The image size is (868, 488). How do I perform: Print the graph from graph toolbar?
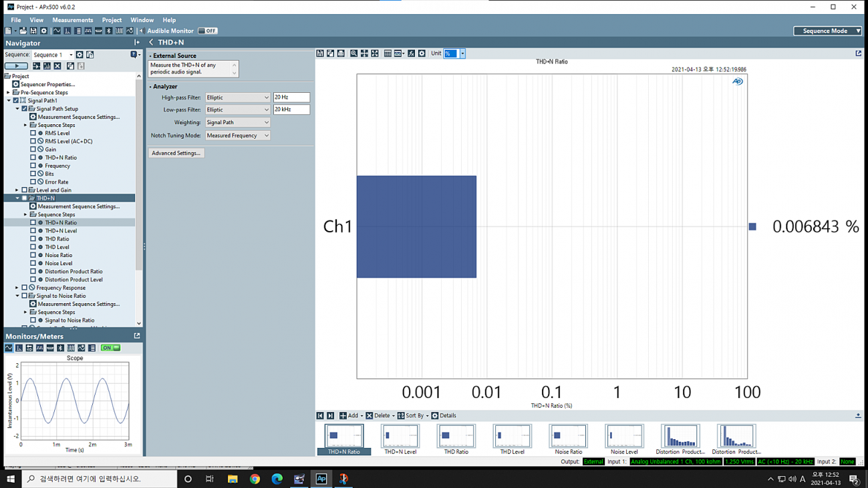341,53
